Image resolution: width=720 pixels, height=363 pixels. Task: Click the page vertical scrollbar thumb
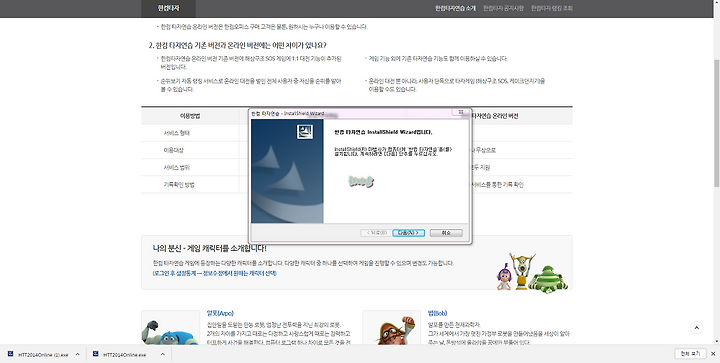(716, 123)
